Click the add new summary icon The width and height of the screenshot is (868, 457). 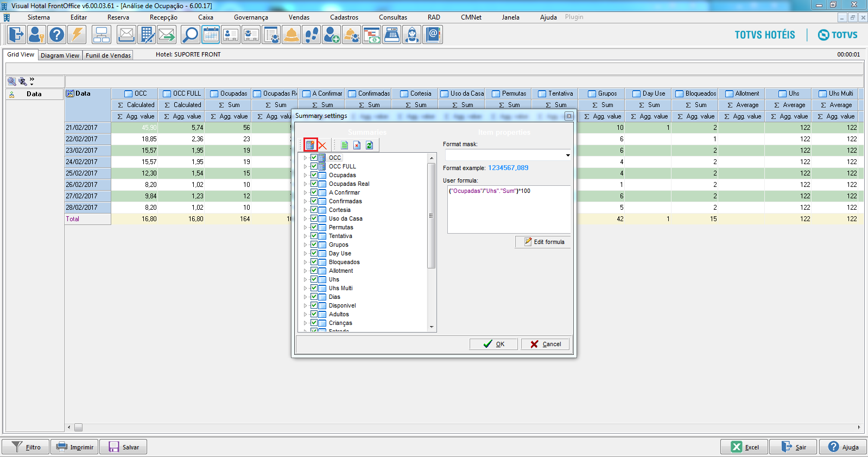(310, 145)
